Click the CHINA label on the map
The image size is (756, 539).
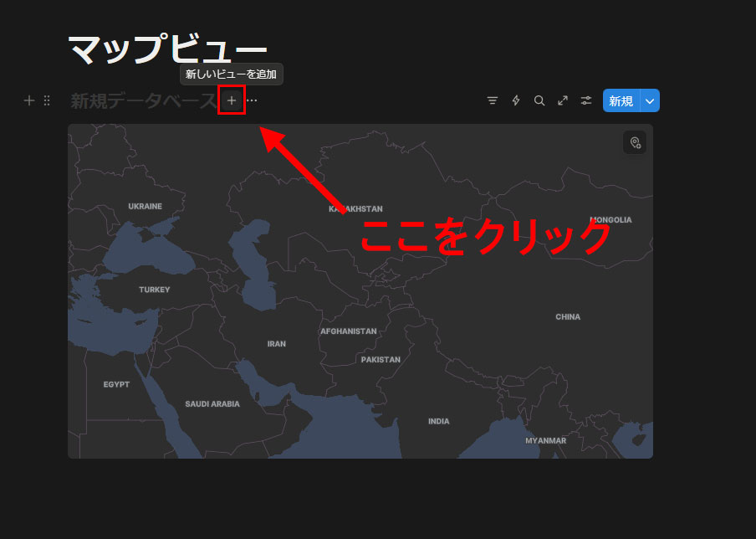click(x=568, y=317)
